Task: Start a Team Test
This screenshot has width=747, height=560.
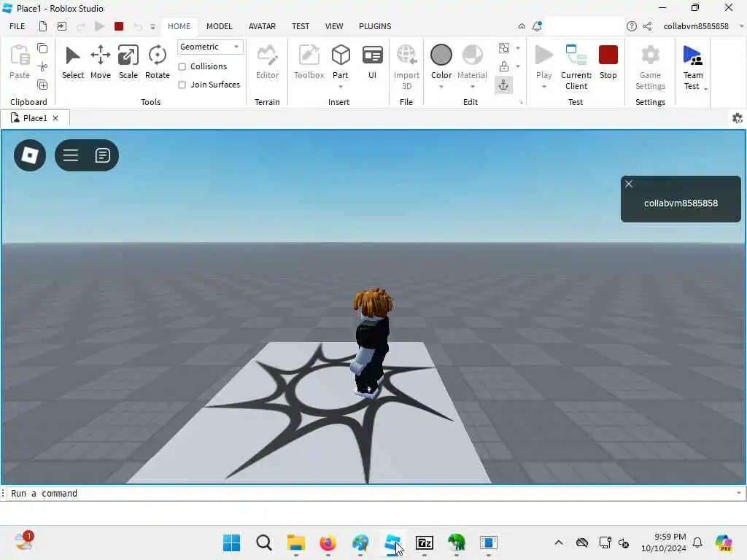Action: 692,66
